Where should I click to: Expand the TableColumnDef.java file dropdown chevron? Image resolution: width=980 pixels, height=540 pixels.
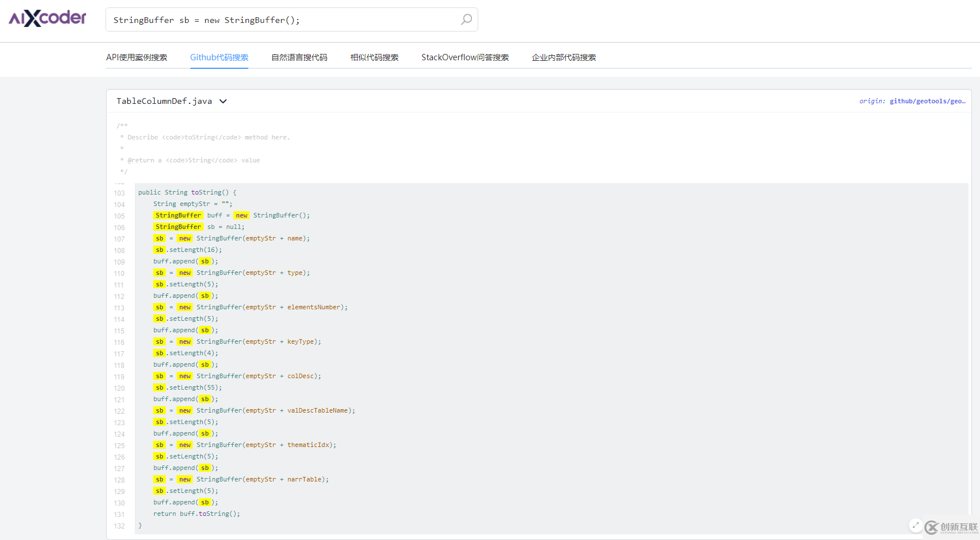[x=223, y=101]
